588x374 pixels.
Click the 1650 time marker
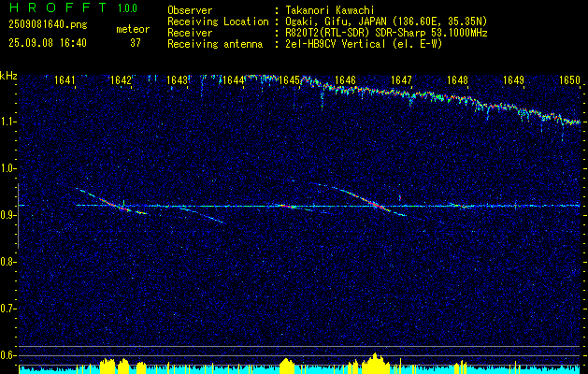pos(569,79)
